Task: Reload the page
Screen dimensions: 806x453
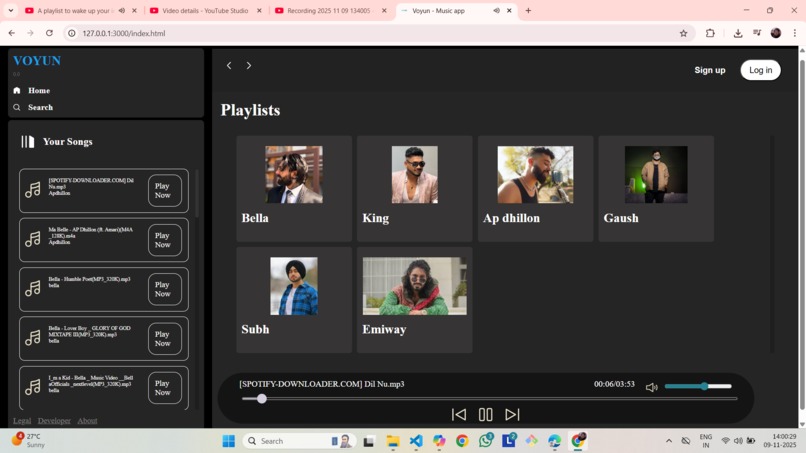Action: tap(49, 33)
